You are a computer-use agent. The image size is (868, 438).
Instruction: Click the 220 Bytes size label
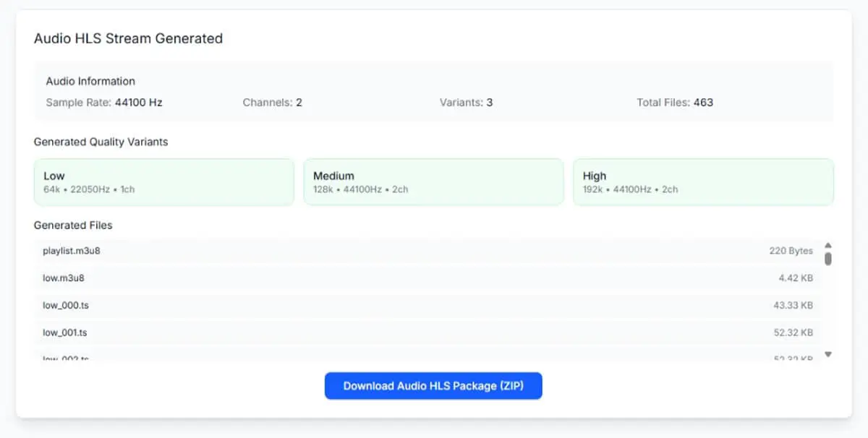pyautogui.click(x=791, y=251)
